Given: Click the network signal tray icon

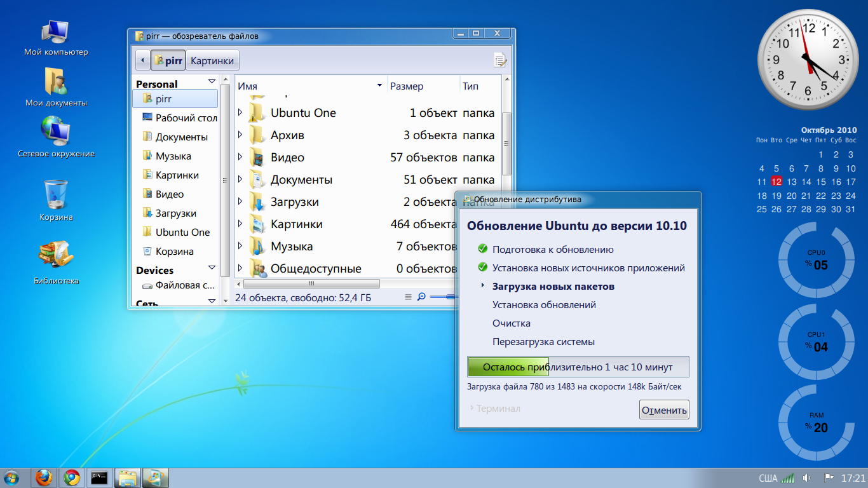Looking at the screenshot, I should tap(788, 478).
